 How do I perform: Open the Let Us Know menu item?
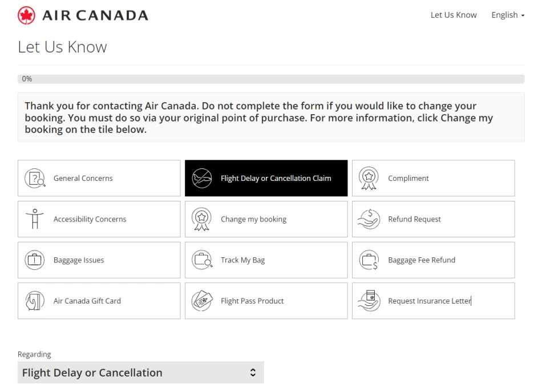point(454,15)
